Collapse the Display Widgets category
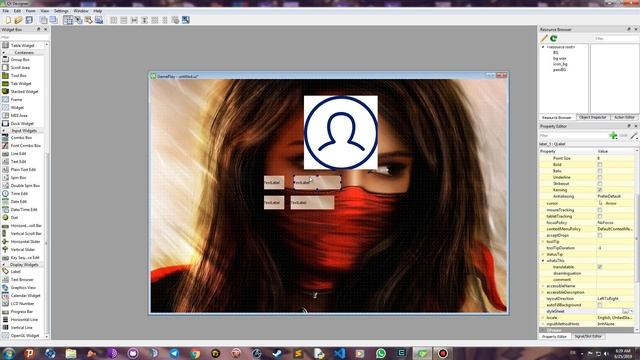The width and height of the screenshot is (640, 360). coord(4,265)
